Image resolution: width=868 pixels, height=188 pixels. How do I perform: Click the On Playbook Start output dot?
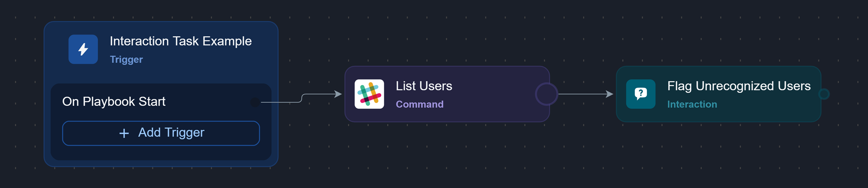(x=255, y=102)
